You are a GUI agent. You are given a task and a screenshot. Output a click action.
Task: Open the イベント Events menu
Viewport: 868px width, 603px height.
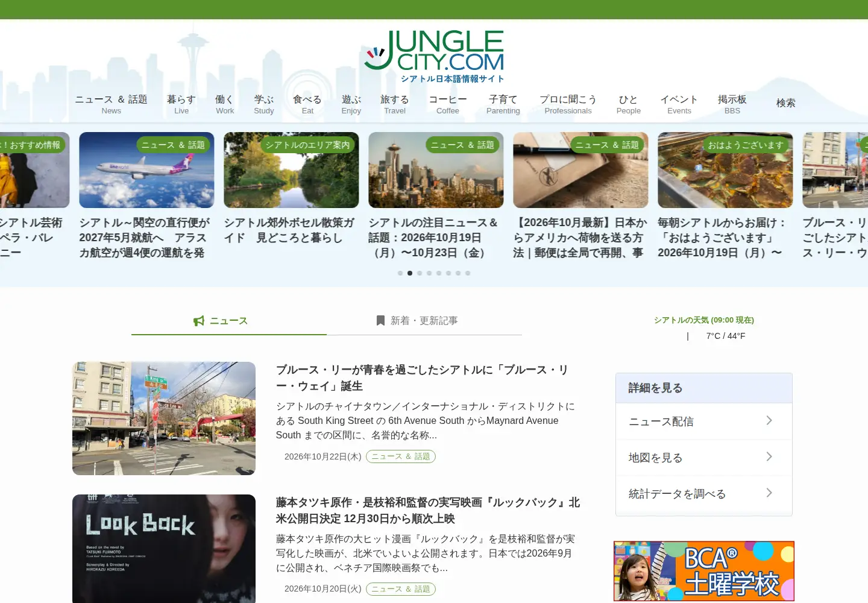click(x=679, y=104)
